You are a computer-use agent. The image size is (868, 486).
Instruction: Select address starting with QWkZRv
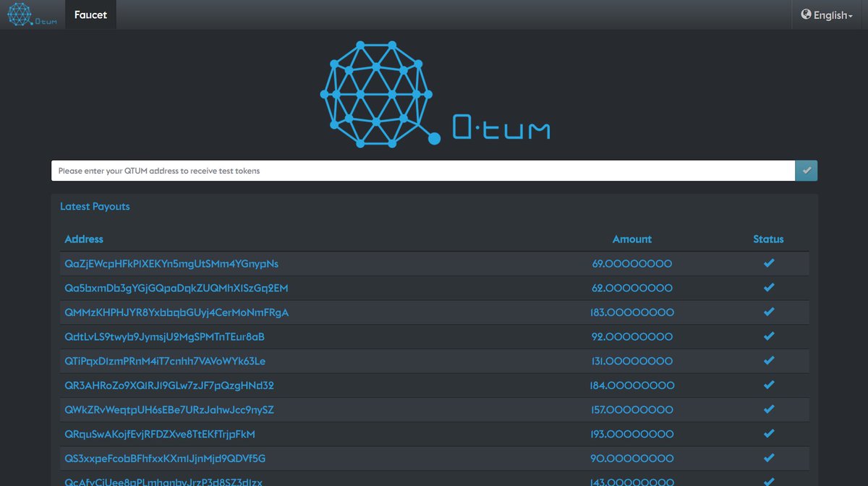coord(169,410)
